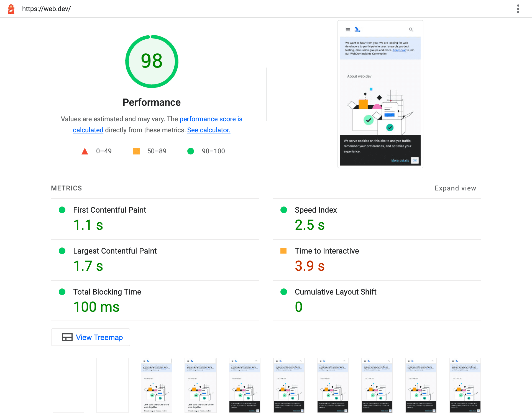Open the hamburger menu in preview pane

348,29
